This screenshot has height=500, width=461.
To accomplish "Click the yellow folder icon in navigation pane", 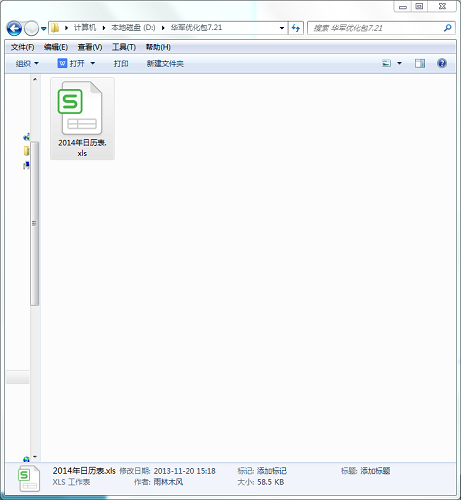I will 27,151.
